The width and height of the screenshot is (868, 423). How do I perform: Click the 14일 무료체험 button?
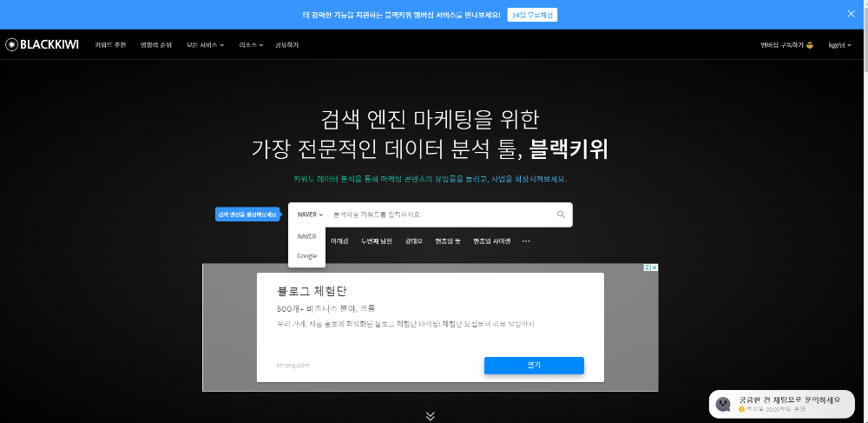532,15
